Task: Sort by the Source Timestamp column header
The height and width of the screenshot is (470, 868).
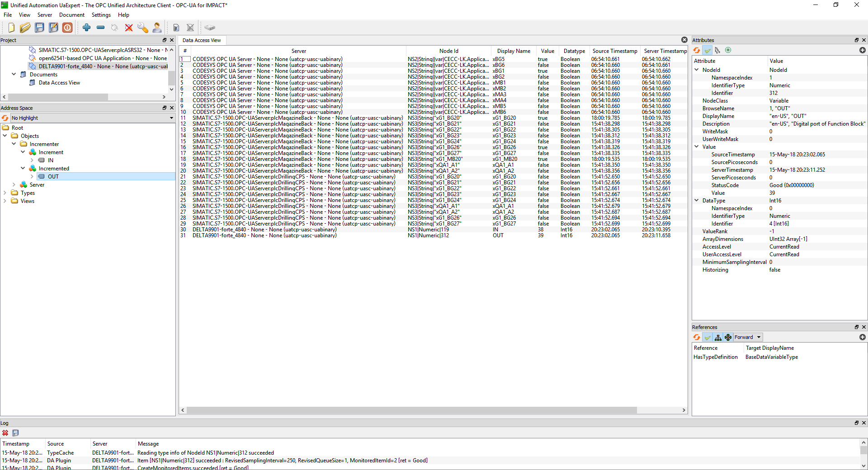Action: (x=615, y=51)
